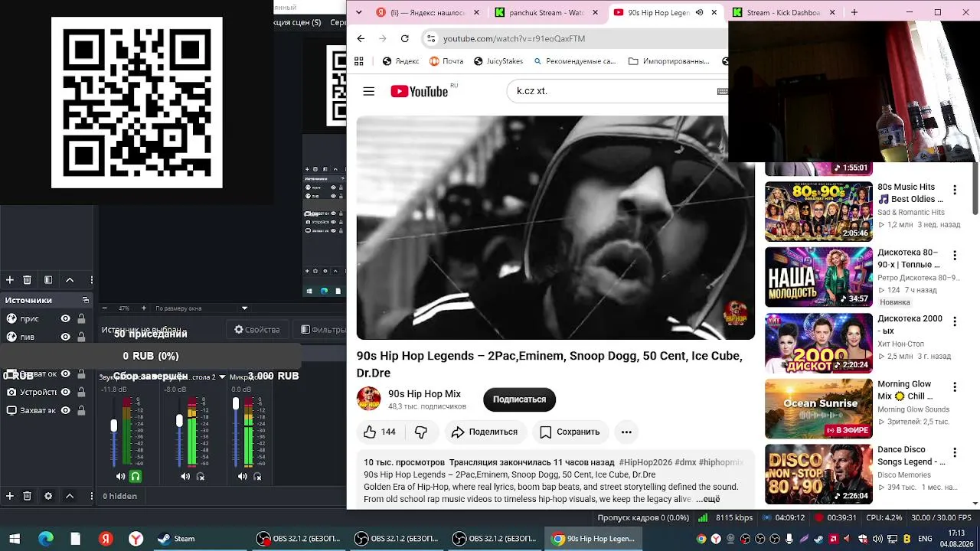The width and height of the screenshot is (980, 551).
Task: Remove selected scene with trash icon
Action: tap(28, 280)
